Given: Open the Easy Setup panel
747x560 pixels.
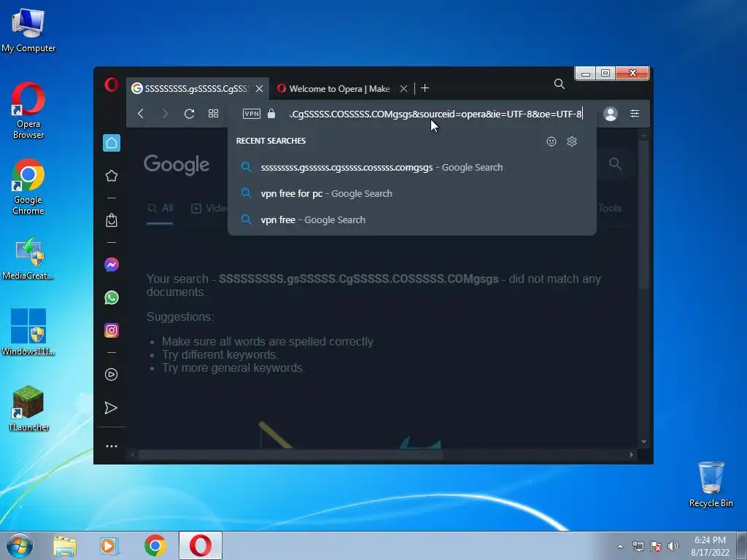Looking at the screenshot, I should coord(635,114).
